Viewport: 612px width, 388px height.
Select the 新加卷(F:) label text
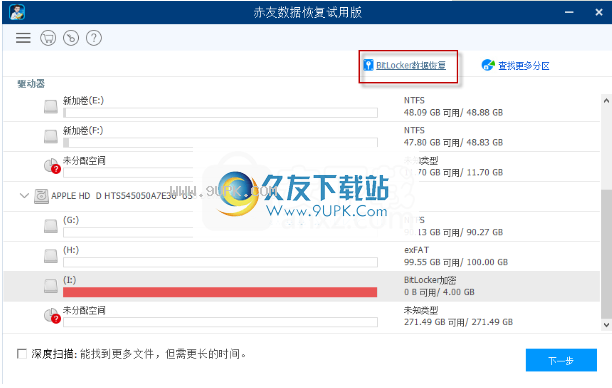pos(83,130)
